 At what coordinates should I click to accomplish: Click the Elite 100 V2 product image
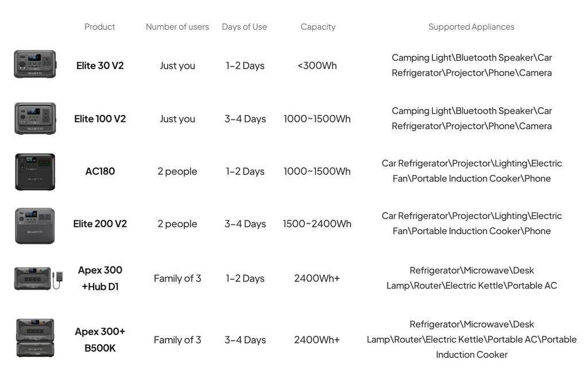pos(35,119)
